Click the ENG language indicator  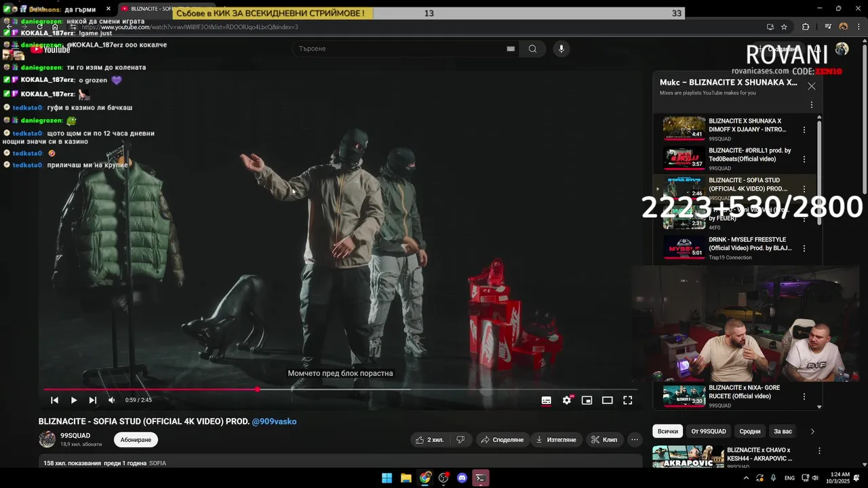click(789, 478)
